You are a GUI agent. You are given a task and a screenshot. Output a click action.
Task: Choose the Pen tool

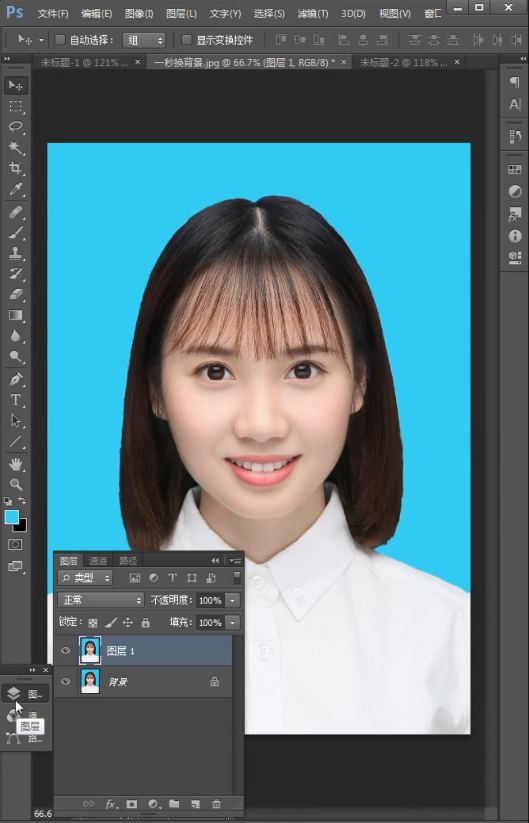click(x=15, y=379)
